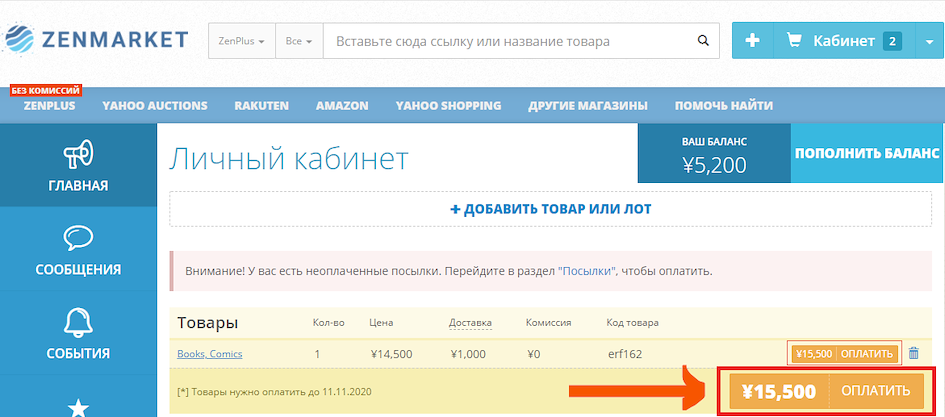Go to the AMAZON section
This screenshot has width=945, height=417.
pos(342,105)
